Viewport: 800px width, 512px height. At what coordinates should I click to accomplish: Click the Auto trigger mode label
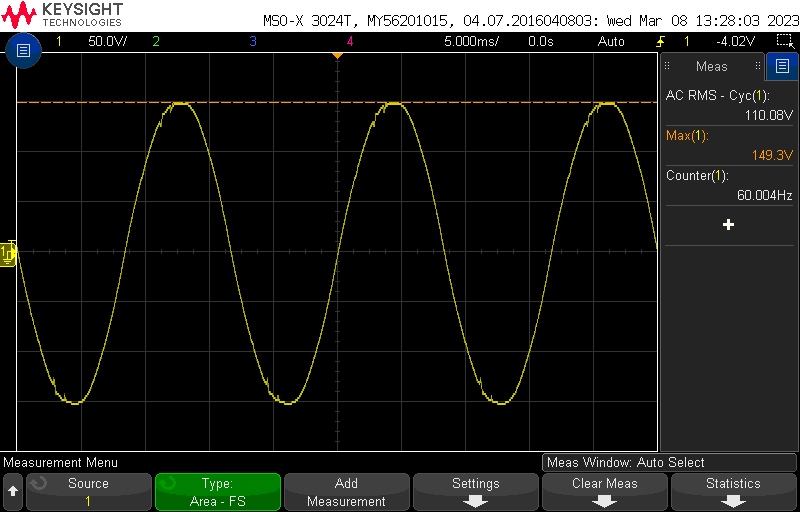coord(611,41)
